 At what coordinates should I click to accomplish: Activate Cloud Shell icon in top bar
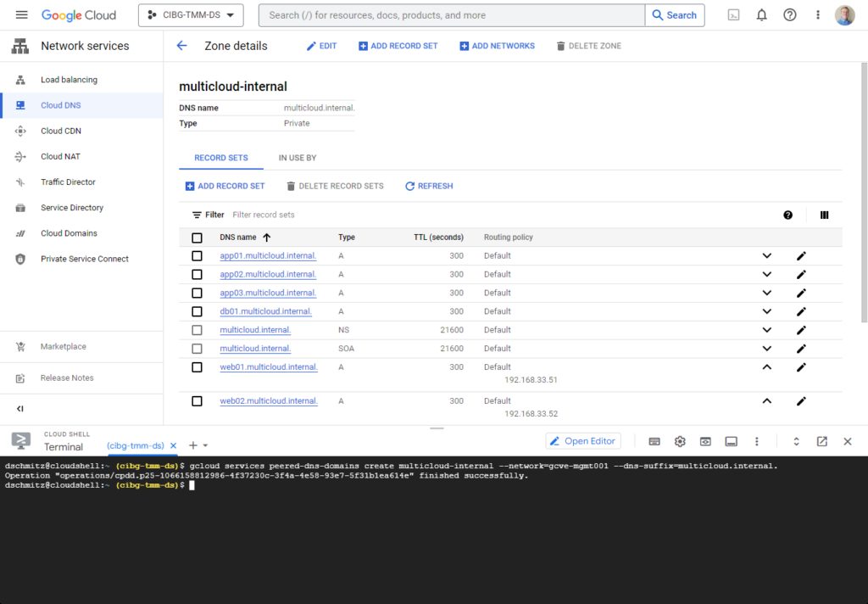[733, 15]
